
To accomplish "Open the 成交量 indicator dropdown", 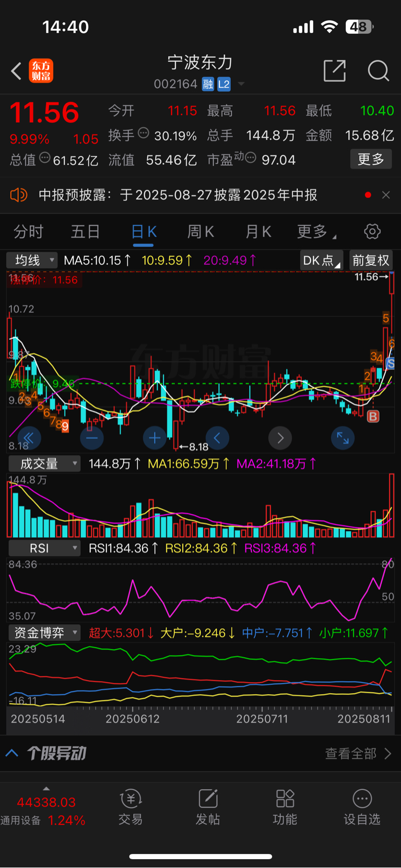I will 44,463.
